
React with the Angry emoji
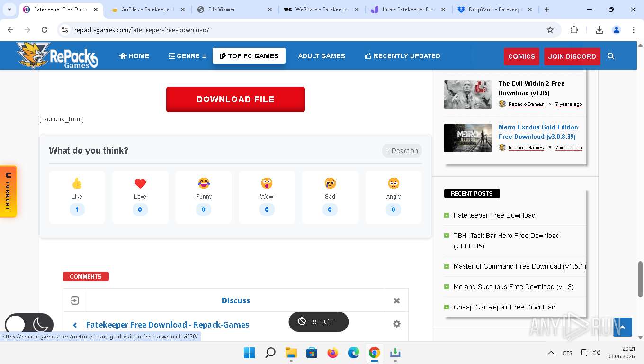click(x=394, y=183)
